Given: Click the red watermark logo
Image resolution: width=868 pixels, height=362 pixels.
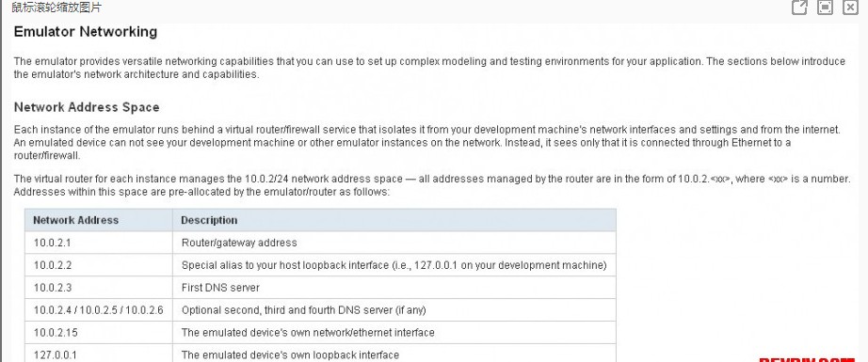Looking at the screenshot, I should 807,359.
